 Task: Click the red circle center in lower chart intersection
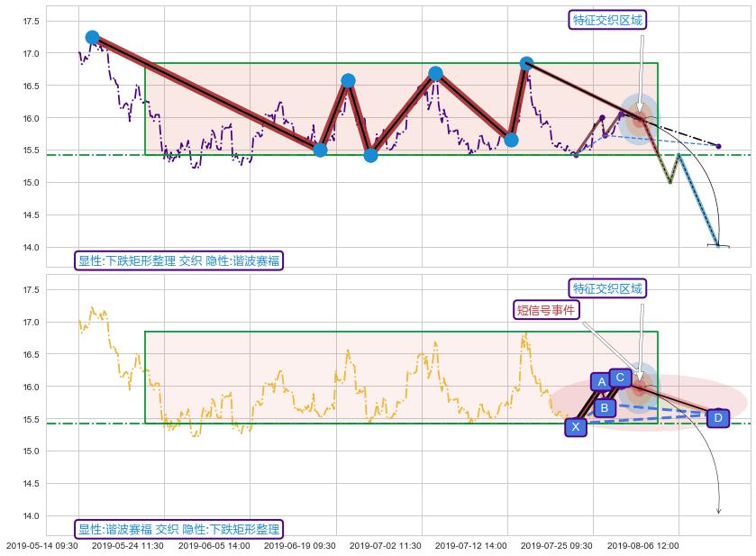point(640,388)
